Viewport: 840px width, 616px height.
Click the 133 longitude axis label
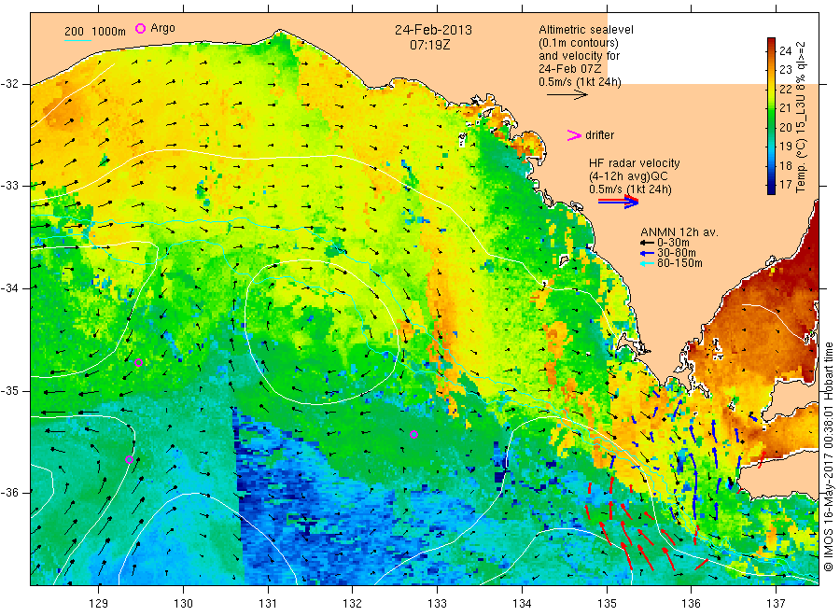click(437, 604)
